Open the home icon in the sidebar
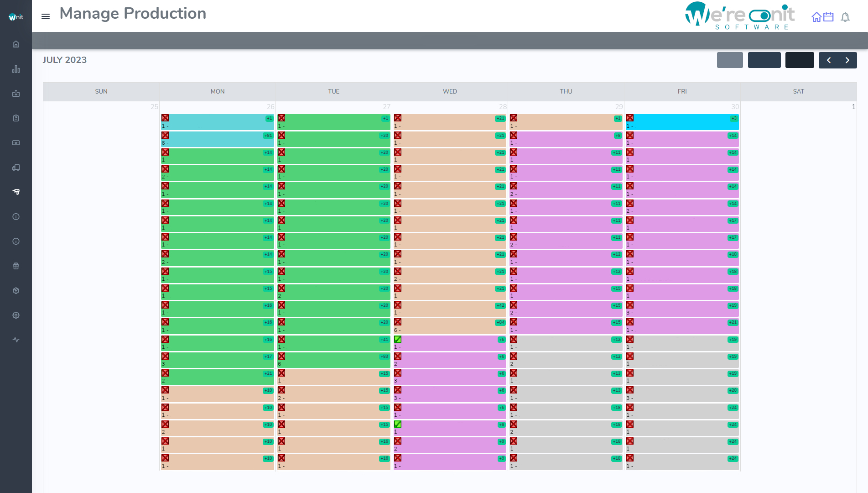868x493 pixels. point(16,44)
